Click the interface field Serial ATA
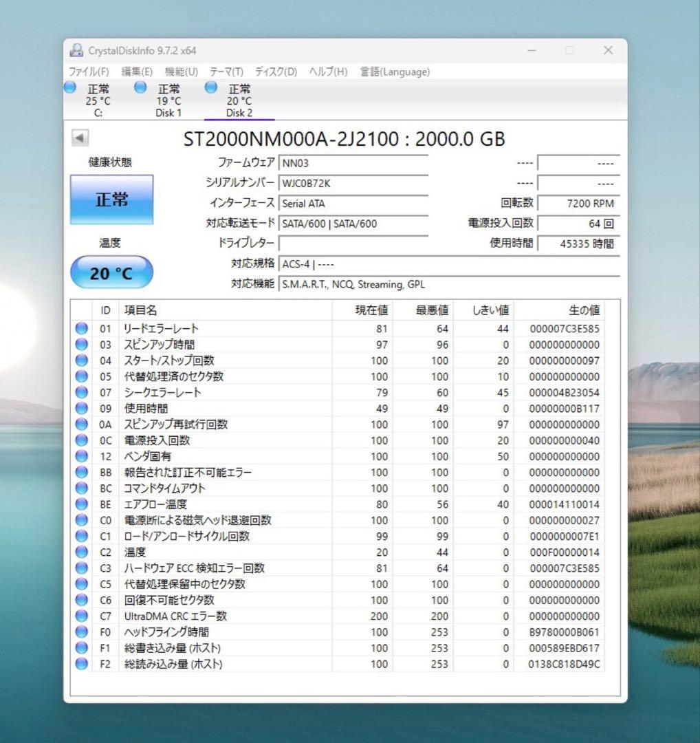The height and width of the screenshot is (743, 700). [x=353, y=203]
